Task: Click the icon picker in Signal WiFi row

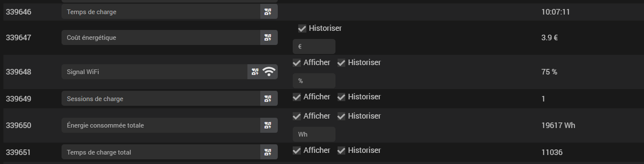Action: point(255,72)
